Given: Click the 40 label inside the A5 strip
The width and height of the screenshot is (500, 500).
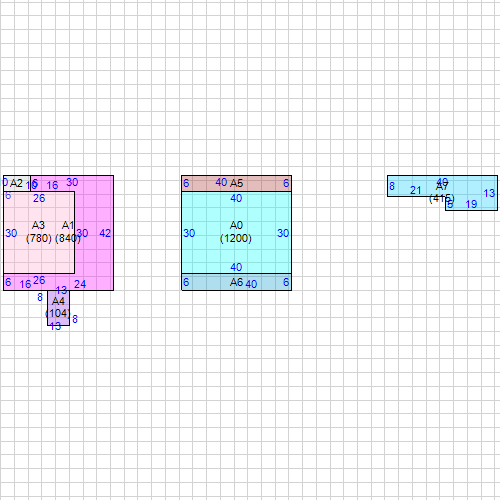Looking at the screenshot, I should [221, 182].
